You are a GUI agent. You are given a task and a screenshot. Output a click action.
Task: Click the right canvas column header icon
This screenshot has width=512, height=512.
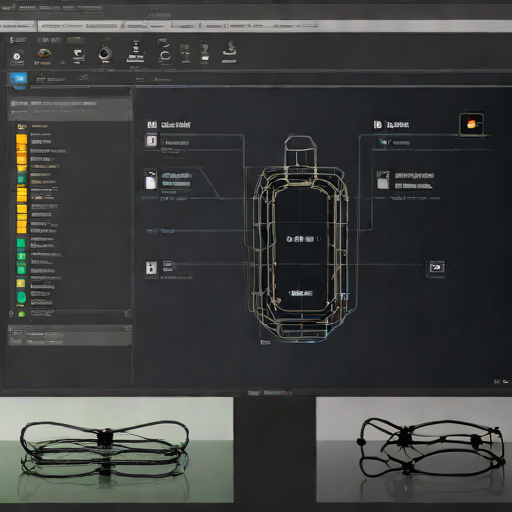click(x=377, y=125)
